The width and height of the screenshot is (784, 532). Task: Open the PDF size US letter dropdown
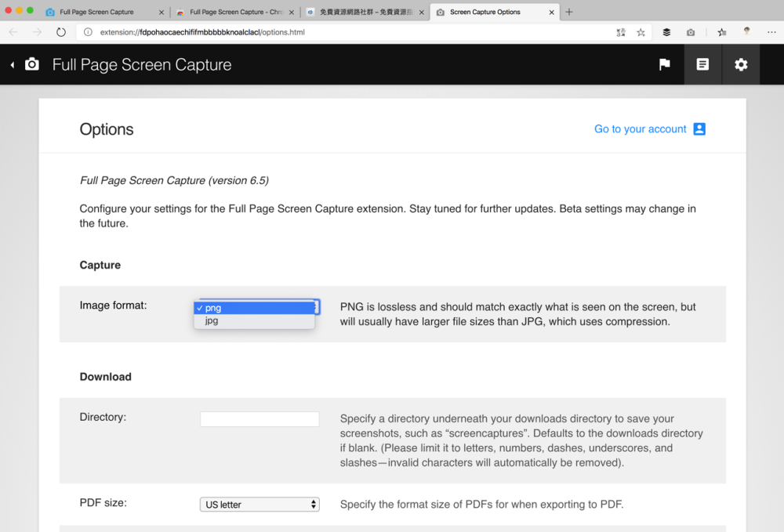(260, 505)
